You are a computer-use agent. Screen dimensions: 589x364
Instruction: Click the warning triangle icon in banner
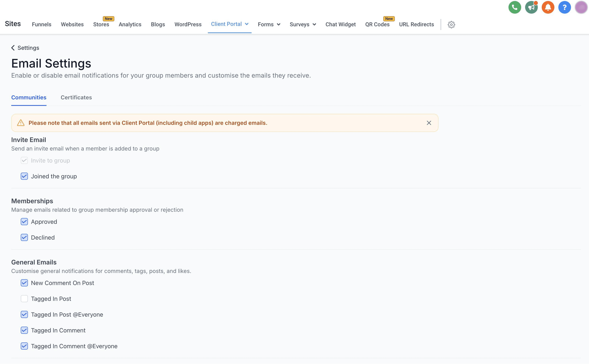[x=21, y=123]
